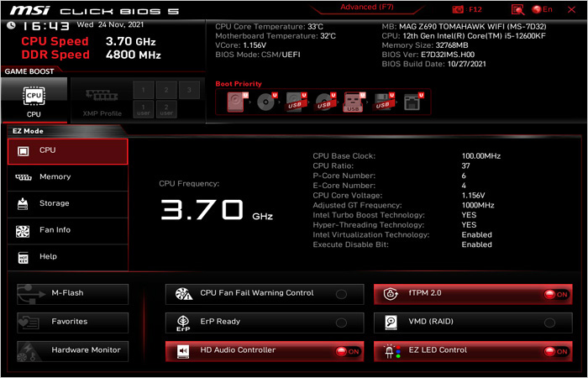588x378 pixels.
Task: Click the DDR Speed 4800 MHz value
Action: tap(133, 55)
